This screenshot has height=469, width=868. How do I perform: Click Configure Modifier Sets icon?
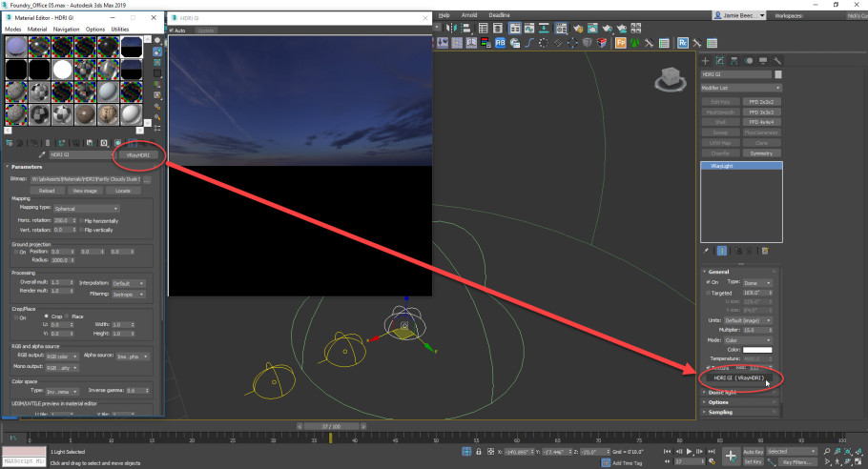pyautogui.click(x=765, y=251)
